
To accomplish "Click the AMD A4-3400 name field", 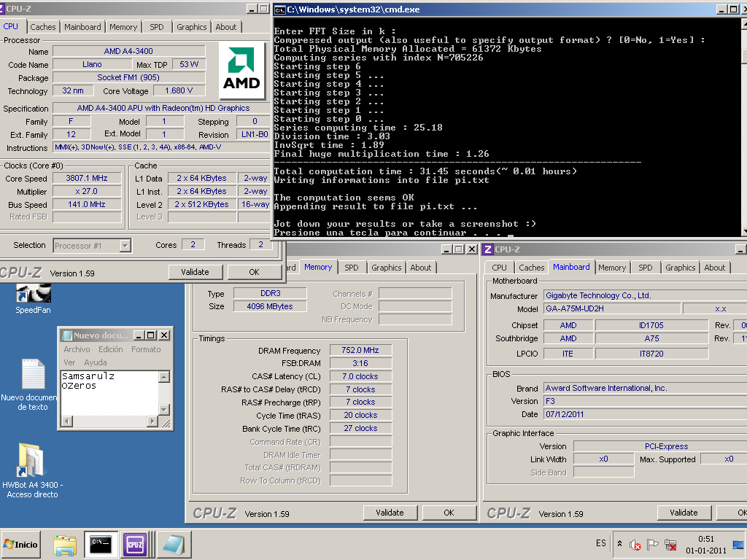I will click(128, 51).
